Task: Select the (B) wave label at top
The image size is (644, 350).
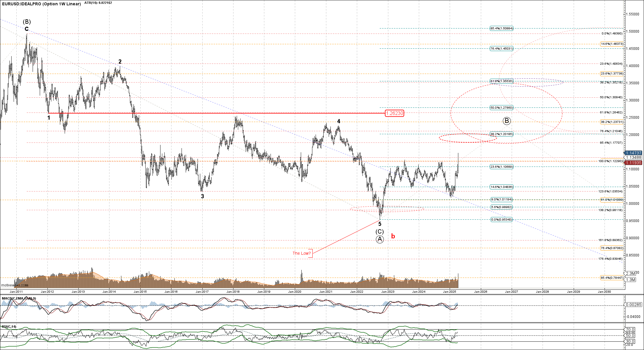Action: pyautogui.click(x=27, y=22)
